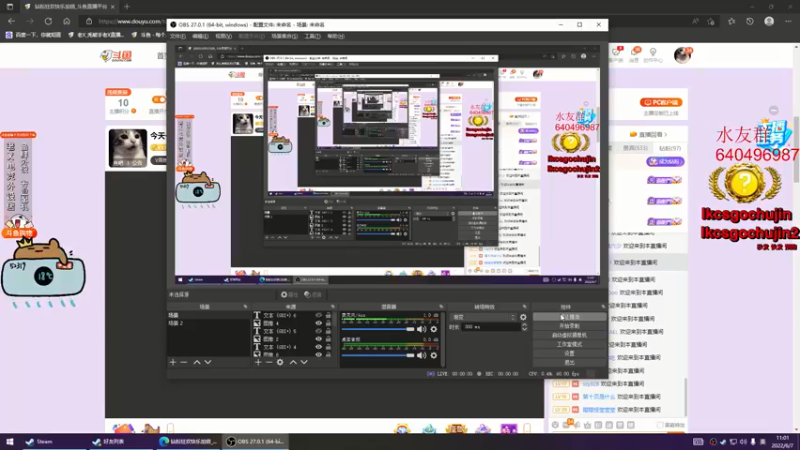Viewport: 800px width, 450px height.
Task: Pop out the Scenes dock panel icon
Action: (245, 307)
